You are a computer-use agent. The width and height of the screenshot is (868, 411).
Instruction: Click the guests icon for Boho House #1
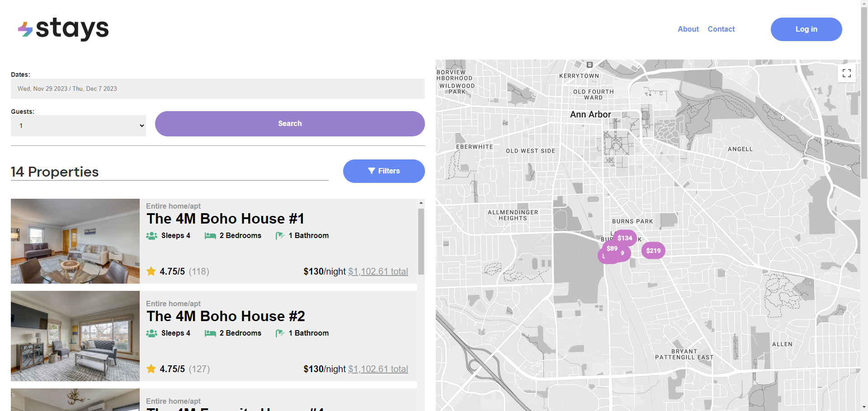(152, 236)
